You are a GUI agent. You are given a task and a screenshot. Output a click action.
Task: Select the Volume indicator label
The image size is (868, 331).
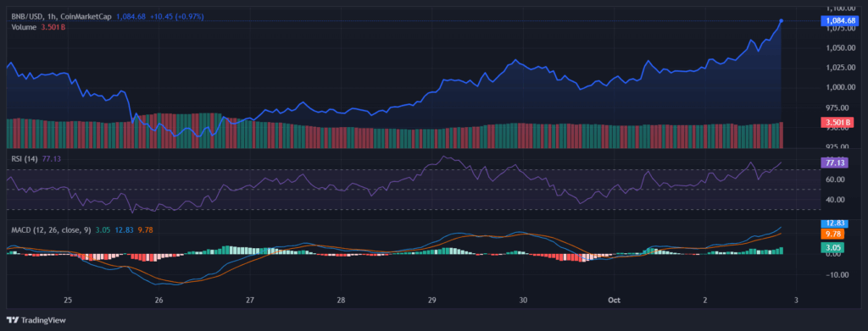[x=23, y=27]
